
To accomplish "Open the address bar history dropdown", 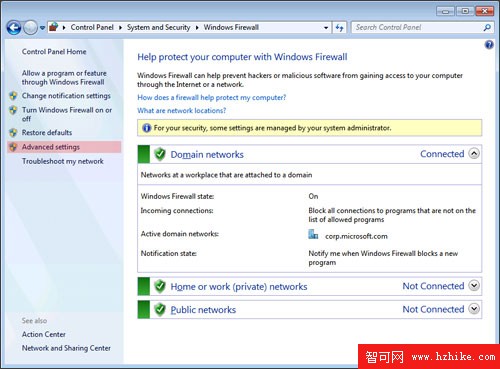I will pyautogui.click(x=326, y=28).
